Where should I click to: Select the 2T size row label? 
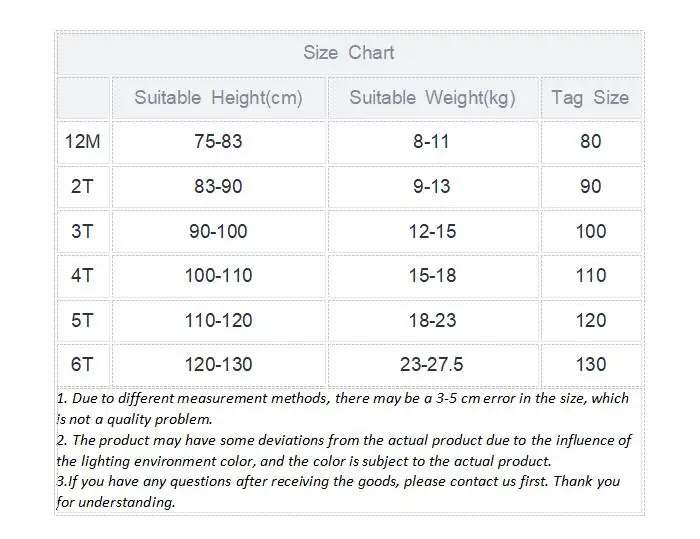pyautogui.click(x=82, y=187)
